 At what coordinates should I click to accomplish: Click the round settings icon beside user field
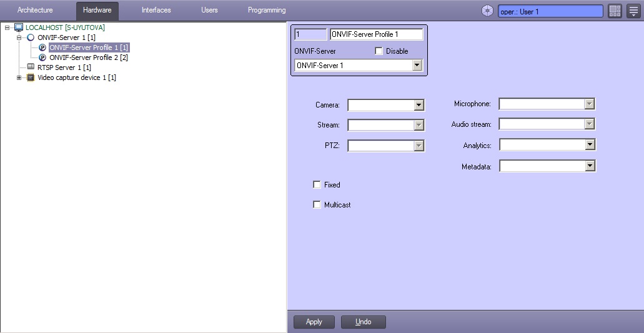tap(488, 11)
